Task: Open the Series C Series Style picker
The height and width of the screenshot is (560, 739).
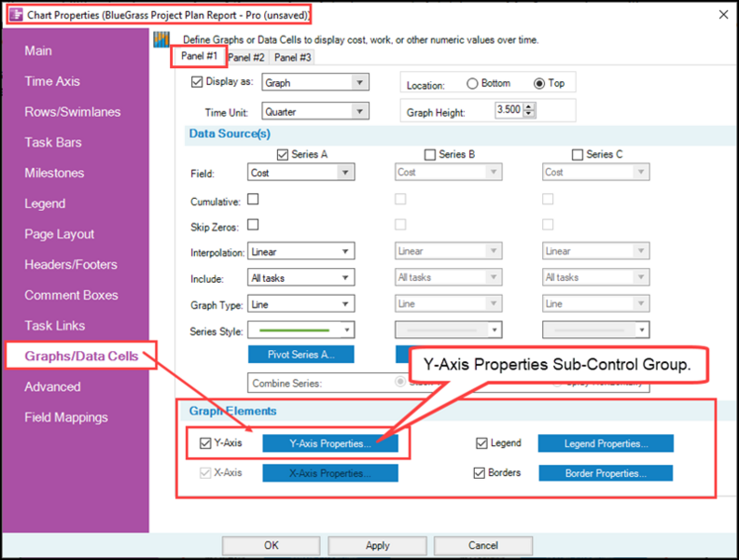Action: pyautogui.click(x=595, y=330)
